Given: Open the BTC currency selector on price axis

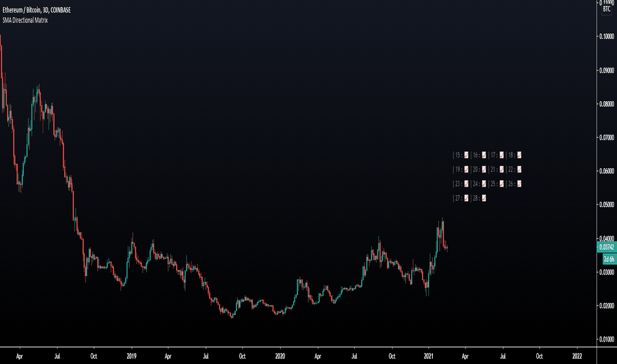Looking at the screenshot, I should click(606, 9).
